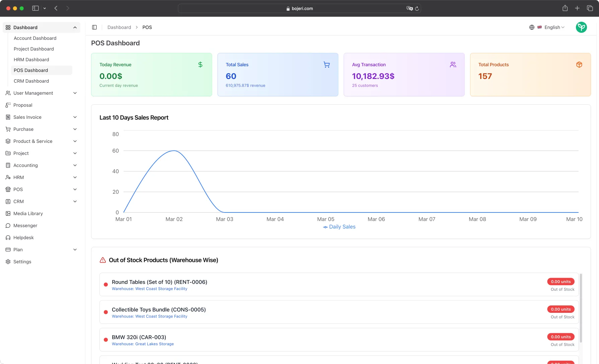599x364 pixels.
Task: Select POS Dashboard in sidebar menu
Action: [x=30, y=70]
